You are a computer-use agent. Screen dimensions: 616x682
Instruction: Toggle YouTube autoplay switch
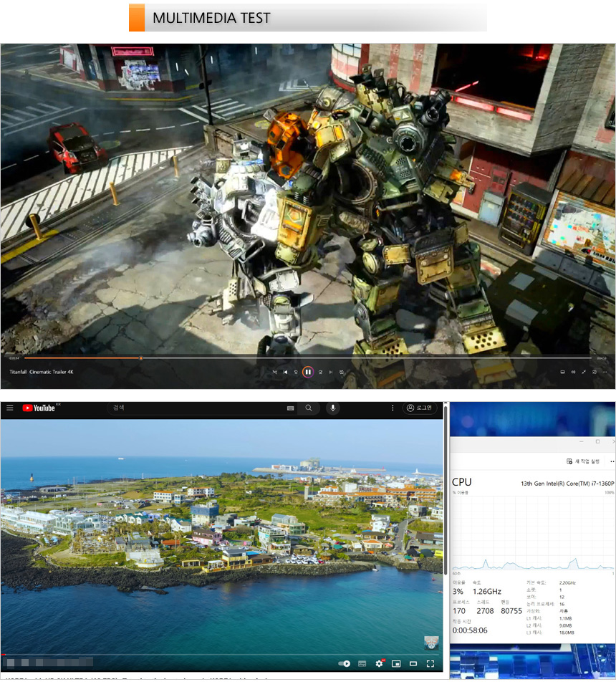[344, 663]
